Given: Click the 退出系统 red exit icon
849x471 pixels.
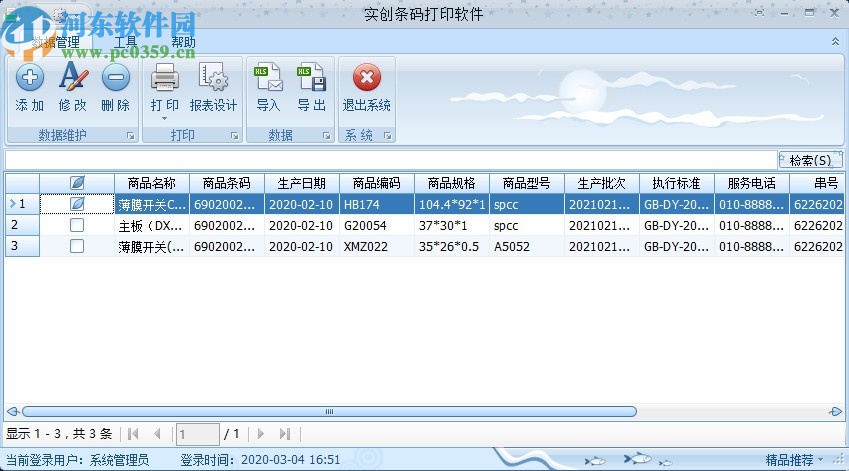Looking at the screenshot, I should coord(367,77).
